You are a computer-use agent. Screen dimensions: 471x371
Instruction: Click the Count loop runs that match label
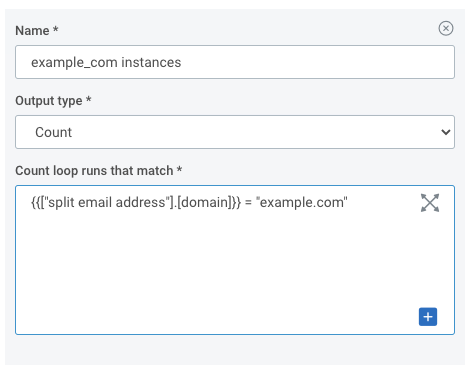click(94, 171)
